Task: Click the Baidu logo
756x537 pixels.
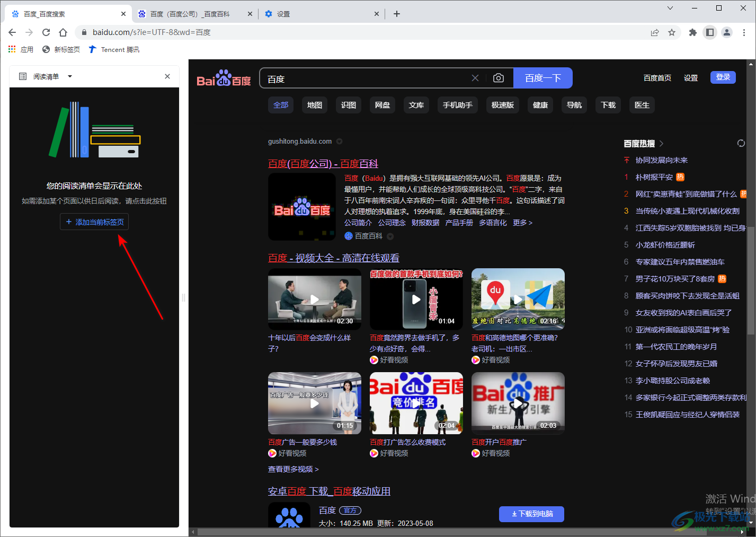Action: [224, 78]
